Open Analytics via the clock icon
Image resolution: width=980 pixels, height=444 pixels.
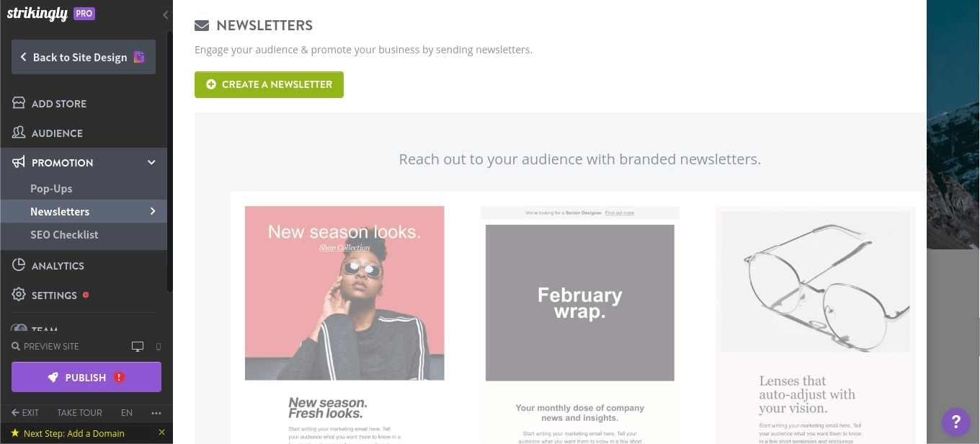point(18,265)
